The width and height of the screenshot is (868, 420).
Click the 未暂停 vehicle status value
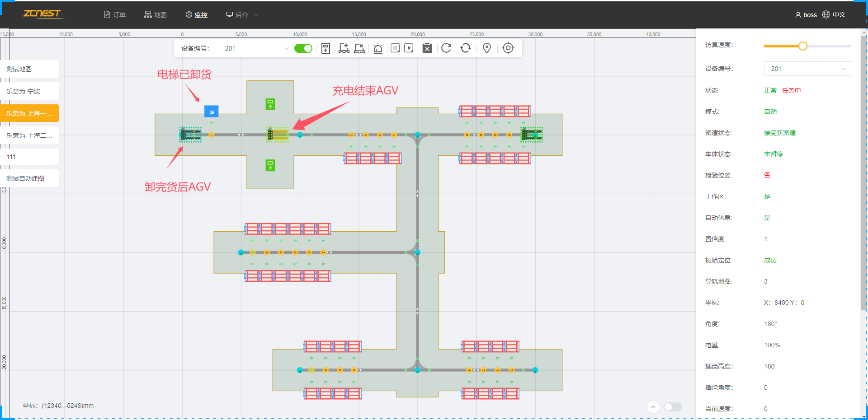(774, 154)
